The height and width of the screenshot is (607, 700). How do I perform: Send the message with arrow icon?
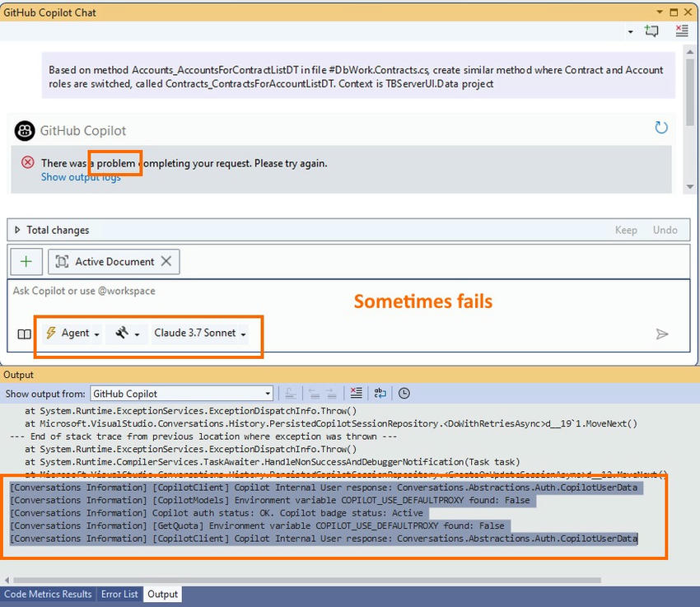(x=661, y=334)
